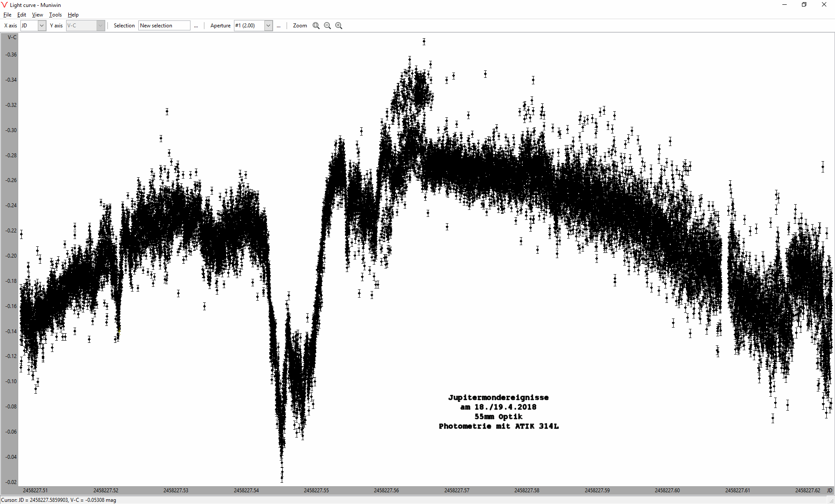Open the Help menu

click(73, 15)
